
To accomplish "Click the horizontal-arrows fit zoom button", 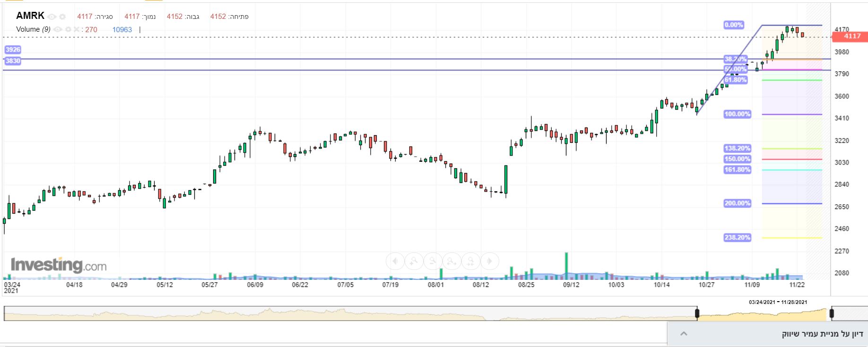I will [452, 261].
